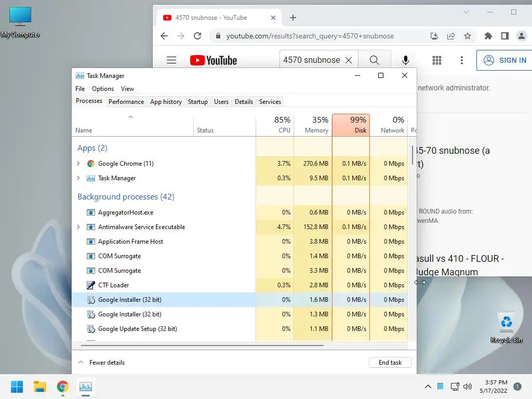Collapse view with Fewer details
Screen dimensions: 532x399
pos(101,362)
